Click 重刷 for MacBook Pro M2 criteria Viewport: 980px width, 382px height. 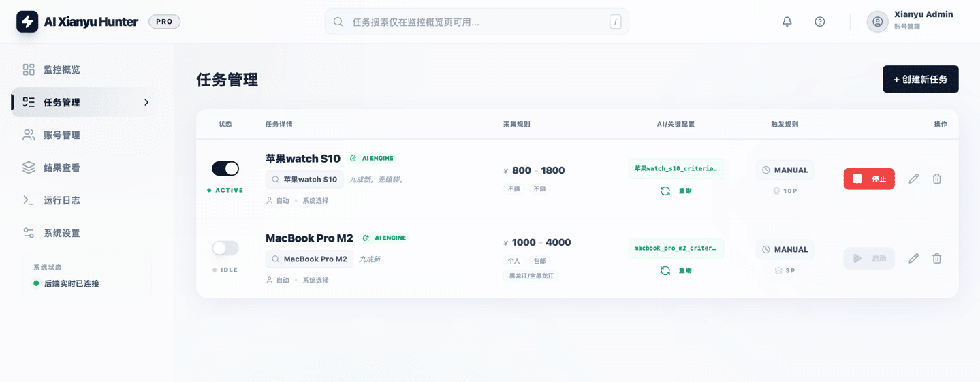685,271
